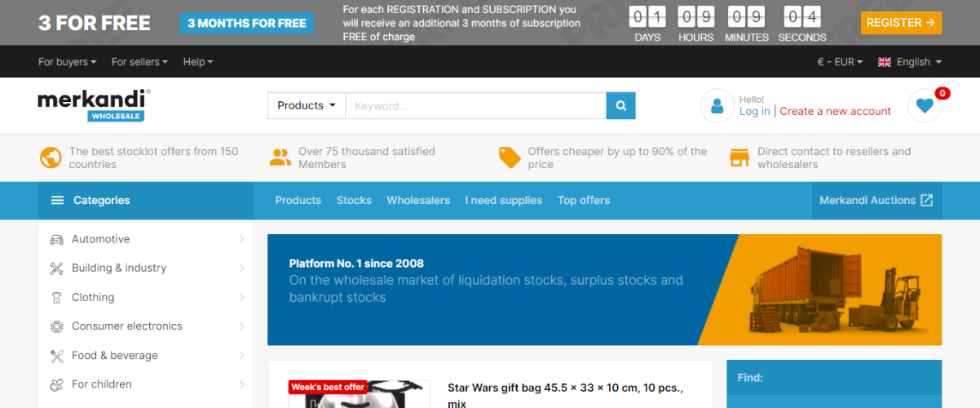Screen dimensions: 980x408
Task: Click the red Week's best offer badge
Action: (328, 387)
